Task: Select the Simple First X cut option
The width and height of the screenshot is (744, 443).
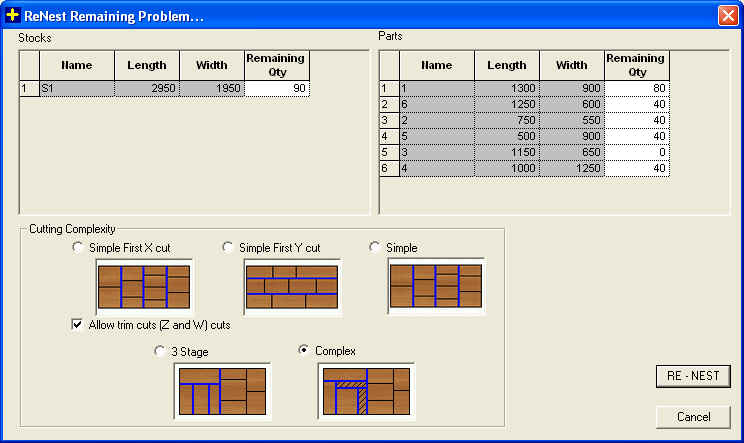Action: click(80, 247)
